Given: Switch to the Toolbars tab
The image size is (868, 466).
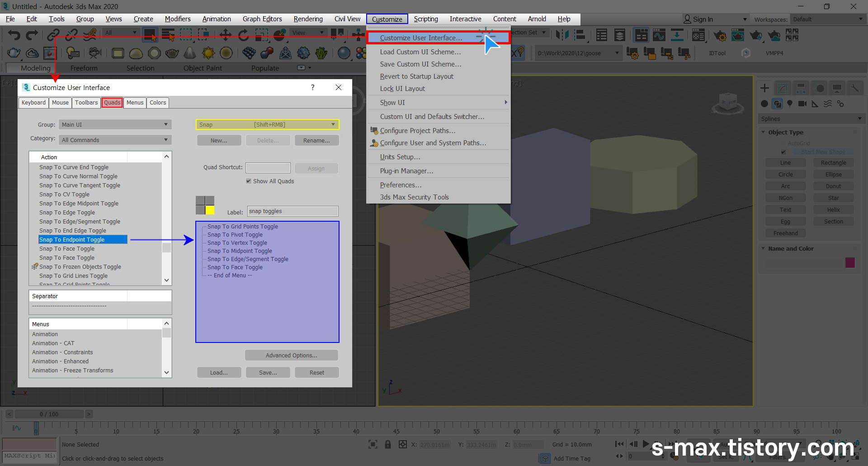Looking at the screenshot, I should (x=86, y=103).
